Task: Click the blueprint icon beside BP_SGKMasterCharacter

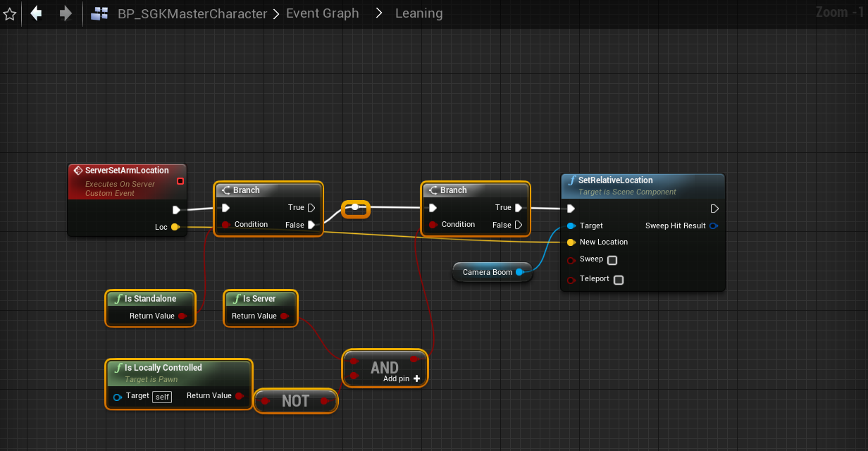Action: (x=100, y=13)
